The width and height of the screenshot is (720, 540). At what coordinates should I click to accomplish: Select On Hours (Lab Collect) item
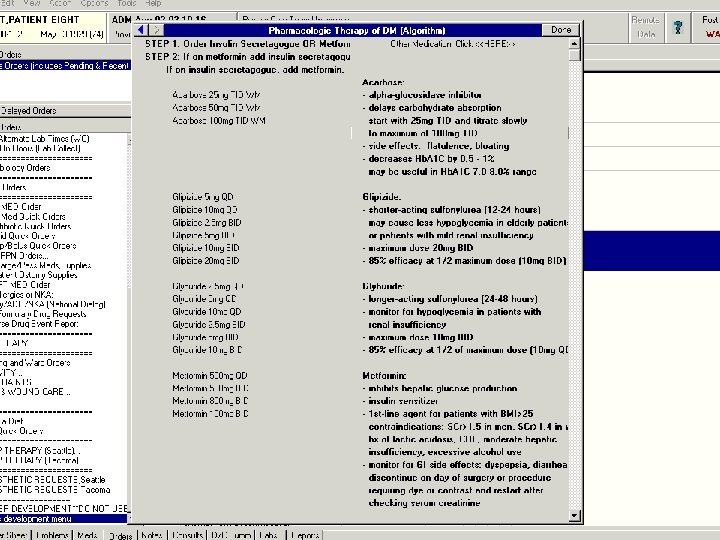coord(40,148)
